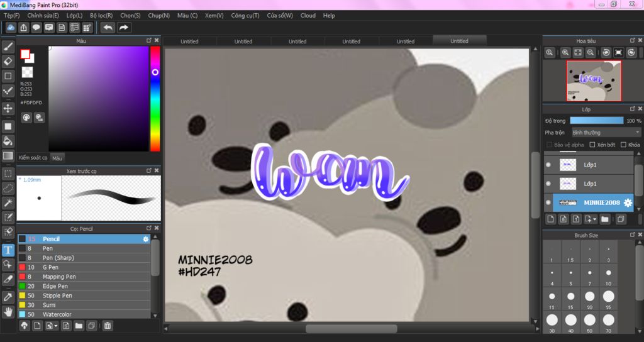Delete brush with the trash icon
Image resolution: width=644 pixels, height=342 pixels.
click(x=107, y=326)
